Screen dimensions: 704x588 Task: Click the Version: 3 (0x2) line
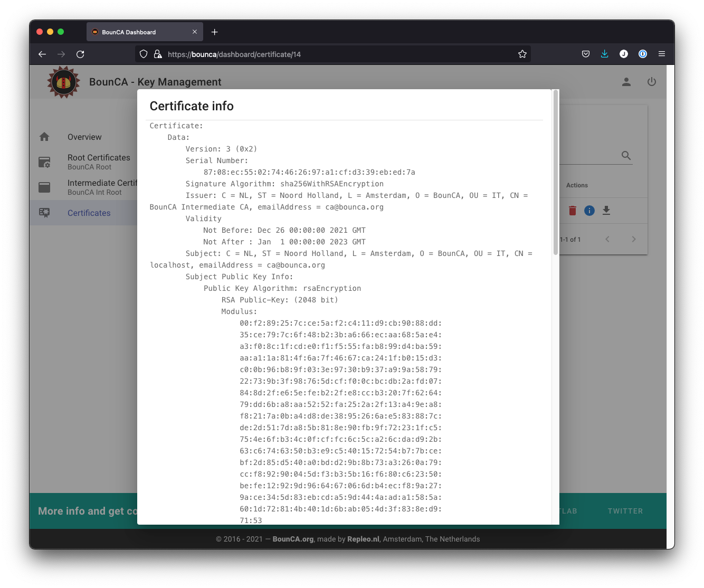coord(221,149)
